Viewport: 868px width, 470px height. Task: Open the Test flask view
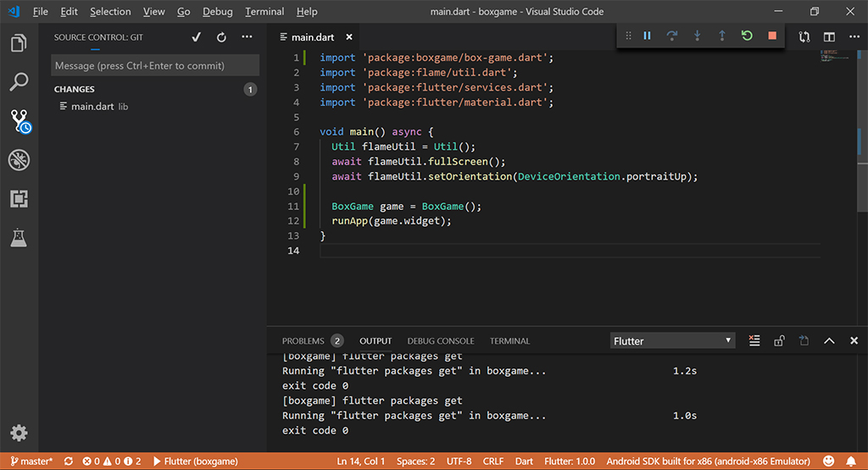point(19,238)
